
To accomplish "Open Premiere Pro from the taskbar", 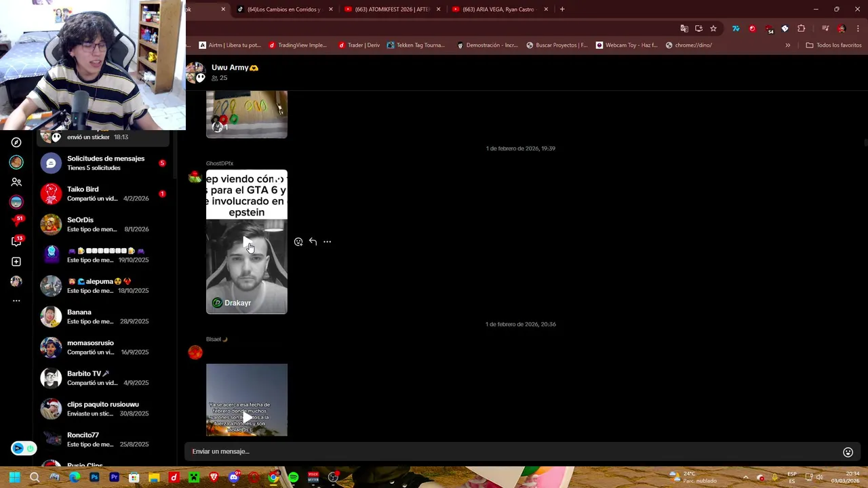I will click(x=114, y=478).
